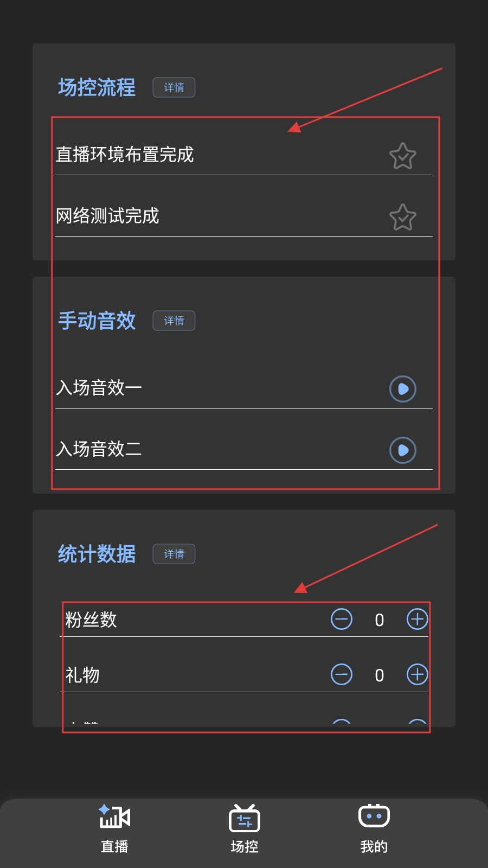Image resolution: width=488 pixels, height=868 pixels.
Task: Switch to the 场控 tab
Action: [245, 829]
